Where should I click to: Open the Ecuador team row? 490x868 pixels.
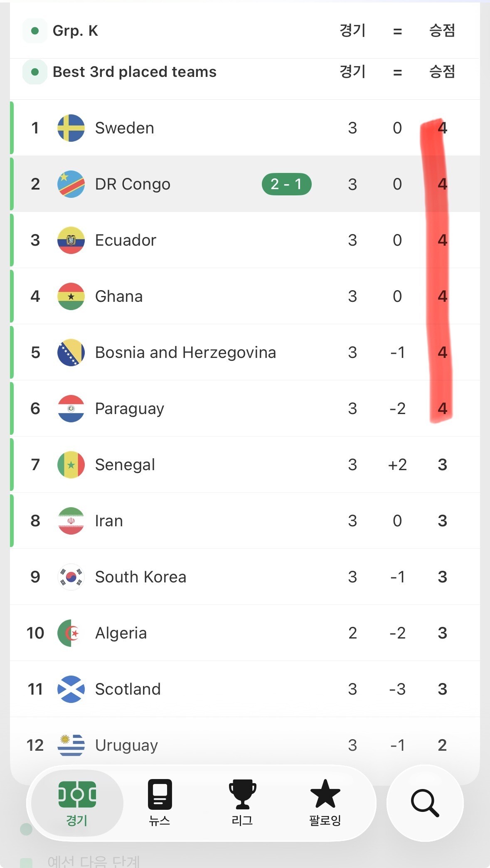click(x=245, y=240)
